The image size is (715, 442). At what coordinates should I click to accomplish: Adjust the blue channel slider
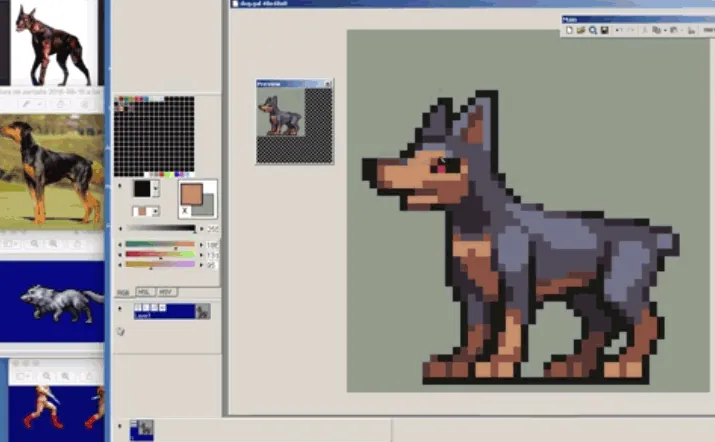(x=160, y=265)
